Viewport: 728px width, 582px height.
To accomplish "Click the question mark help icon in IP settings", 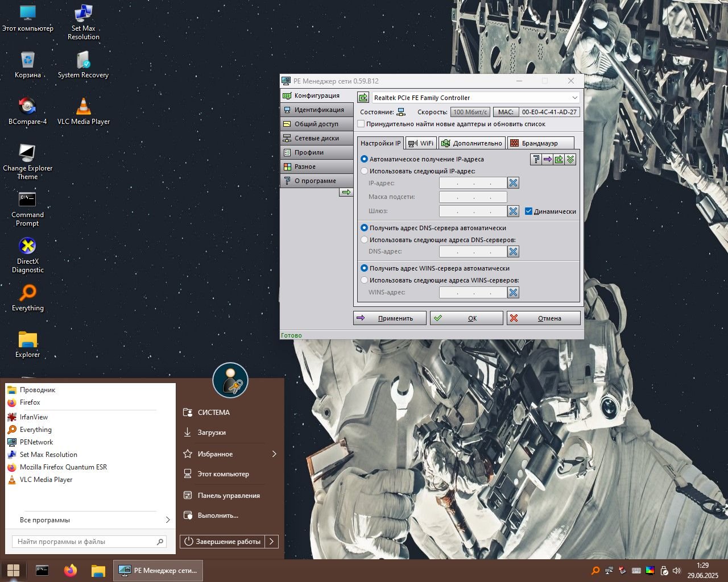I will pyautogui.click(x=536, y=160).
